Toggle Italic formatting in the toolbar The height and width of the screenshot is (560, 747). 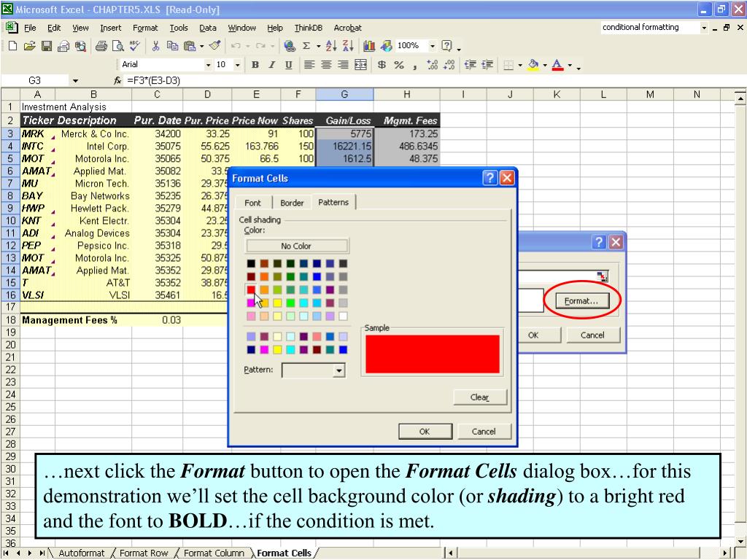[x=272, y=65]
